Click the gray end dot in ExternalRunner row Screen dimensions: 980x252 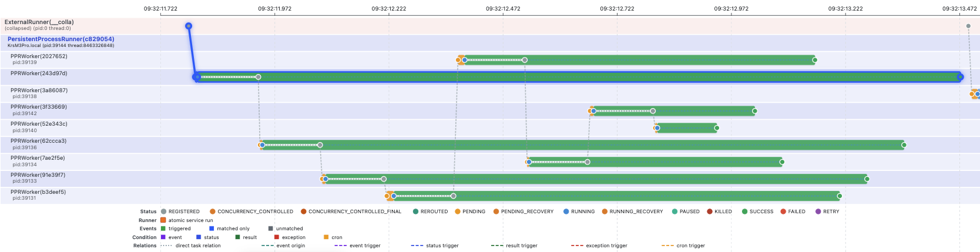click(x=968, y=26)
